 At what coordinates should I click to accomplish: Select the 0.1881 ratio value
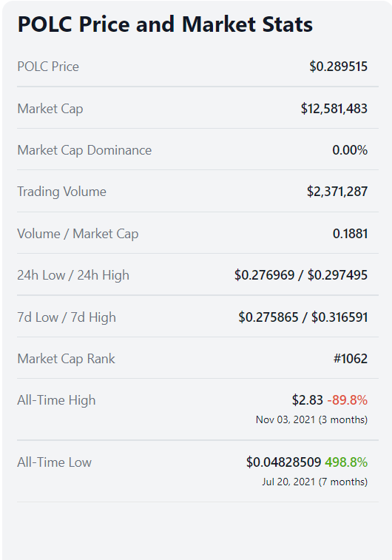(350, 234)
